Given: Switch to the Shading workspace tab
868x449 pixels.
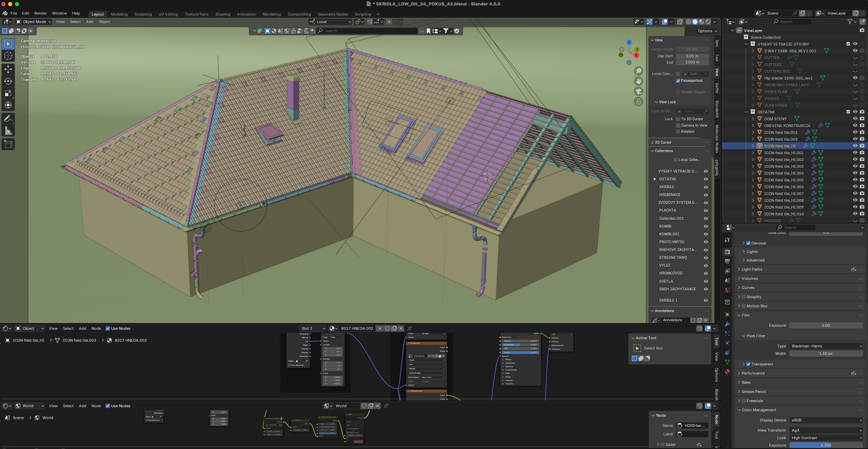Looking at the screenshot, I should pos(223,14).
